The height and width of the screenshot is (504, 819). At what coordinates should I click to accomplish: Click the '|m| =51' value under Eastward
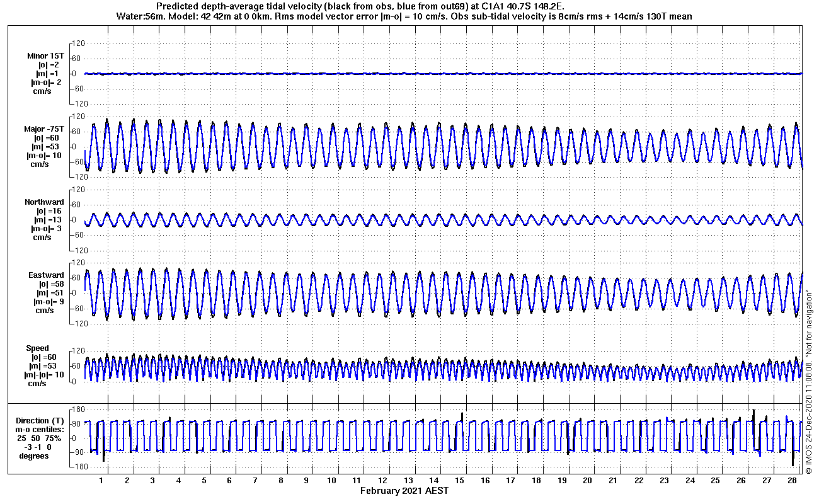(x=51, y=292)
